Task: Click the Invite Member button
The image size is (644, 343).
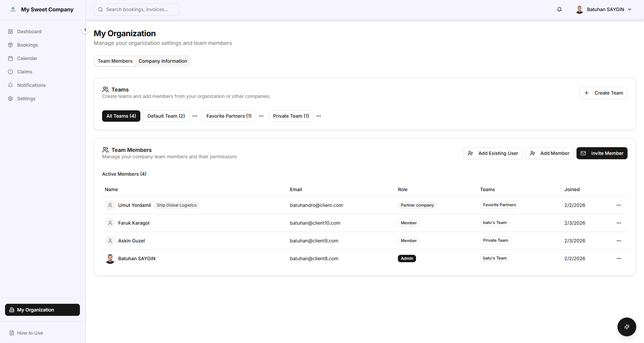Action: click(602, 153)
